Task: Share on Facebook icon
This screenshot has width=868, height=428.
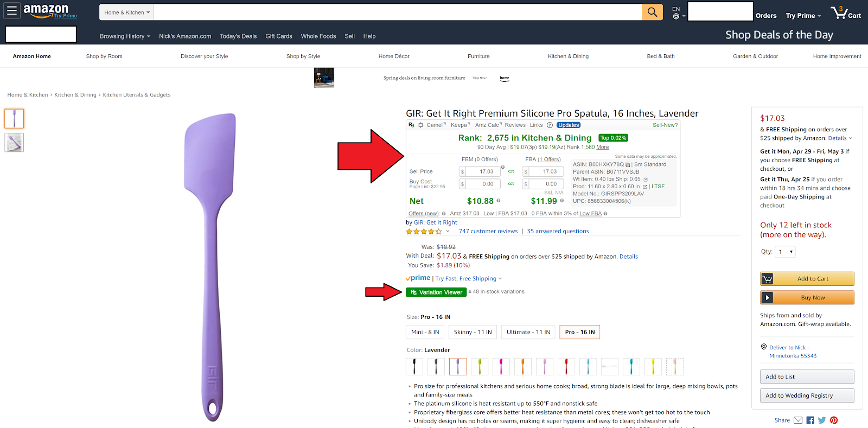Action: (x=810, y=420)
